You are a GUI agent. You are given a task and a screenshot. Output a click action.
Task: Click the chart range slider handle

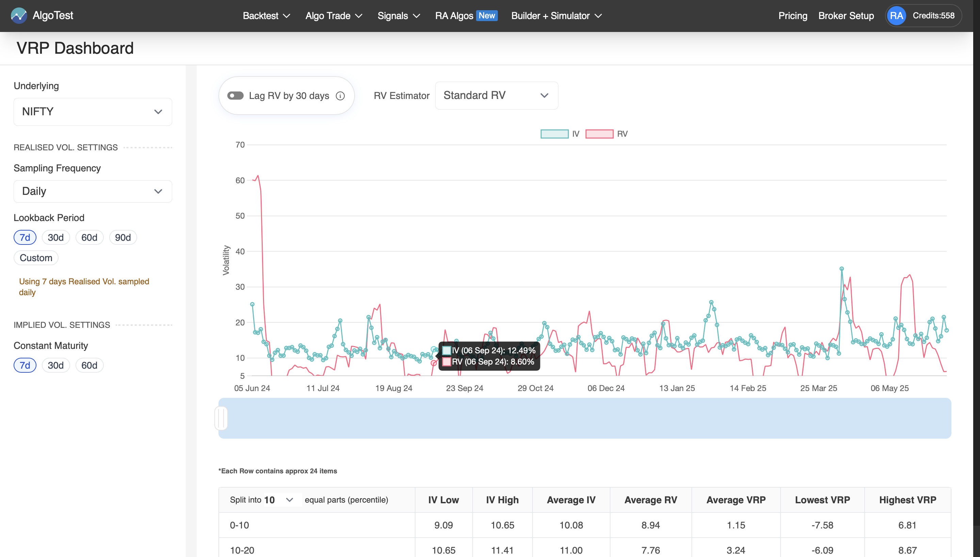coord(221,418)
